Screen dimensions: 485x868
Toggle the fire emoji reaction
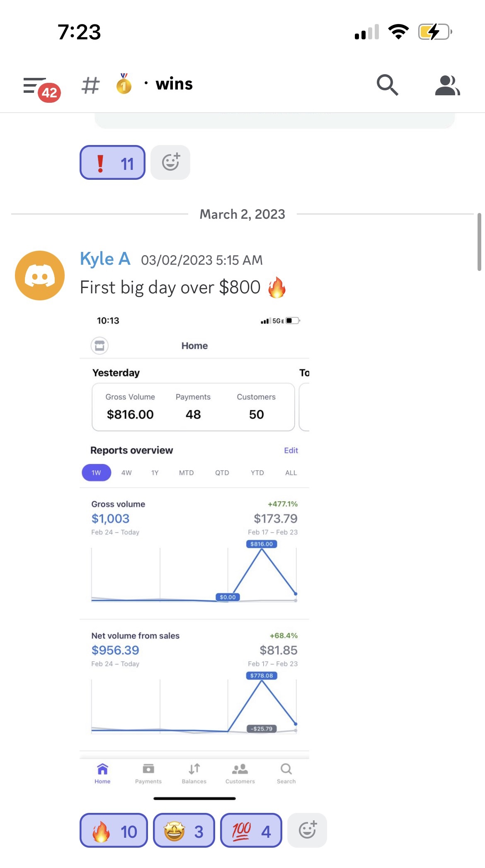[x=113, y=830]
